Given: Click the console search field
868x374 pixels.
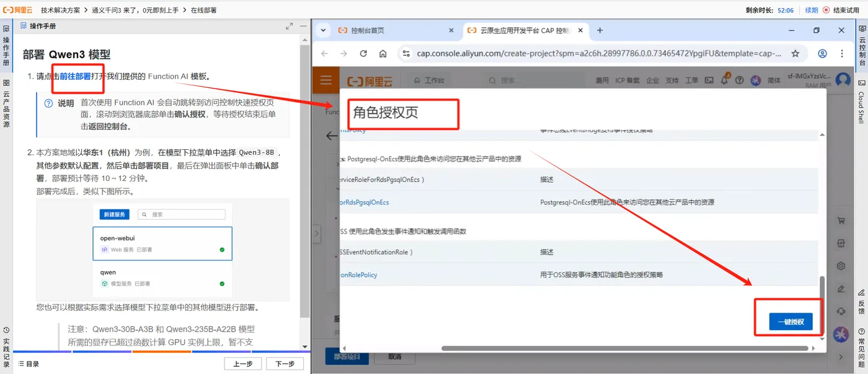Looking at the screenshot, I should coord(536,80).
